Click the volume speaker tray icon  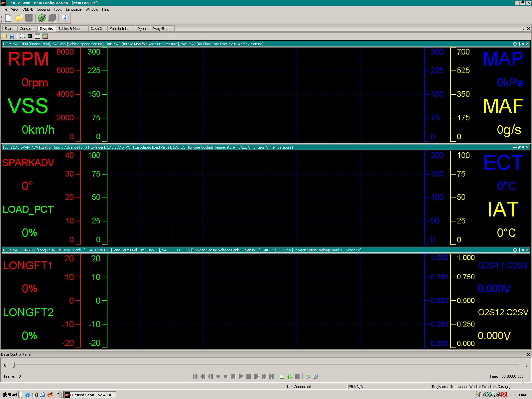479,395
